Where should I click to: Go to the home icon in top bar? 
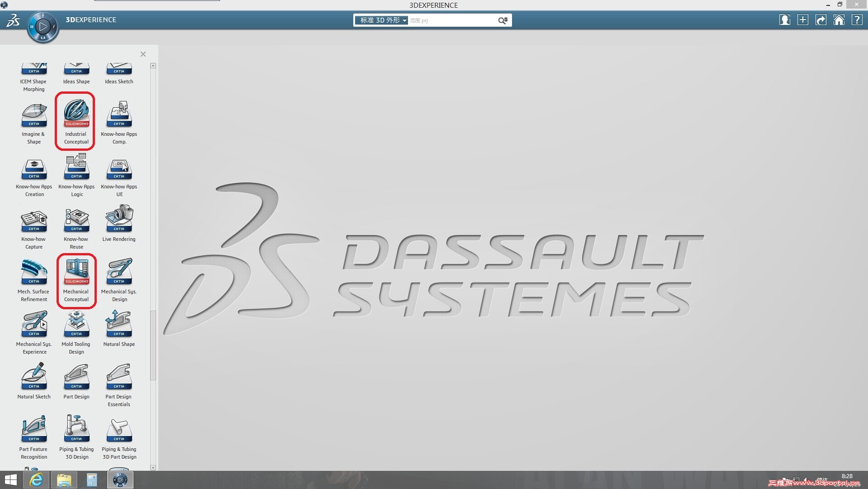coord(839,20)
